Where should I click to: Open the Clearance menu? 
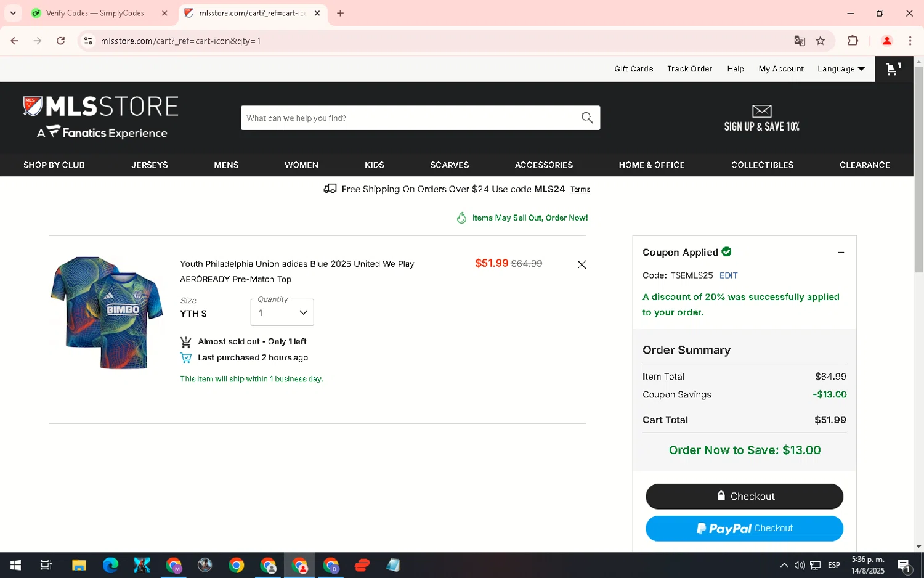click(864, 165)
